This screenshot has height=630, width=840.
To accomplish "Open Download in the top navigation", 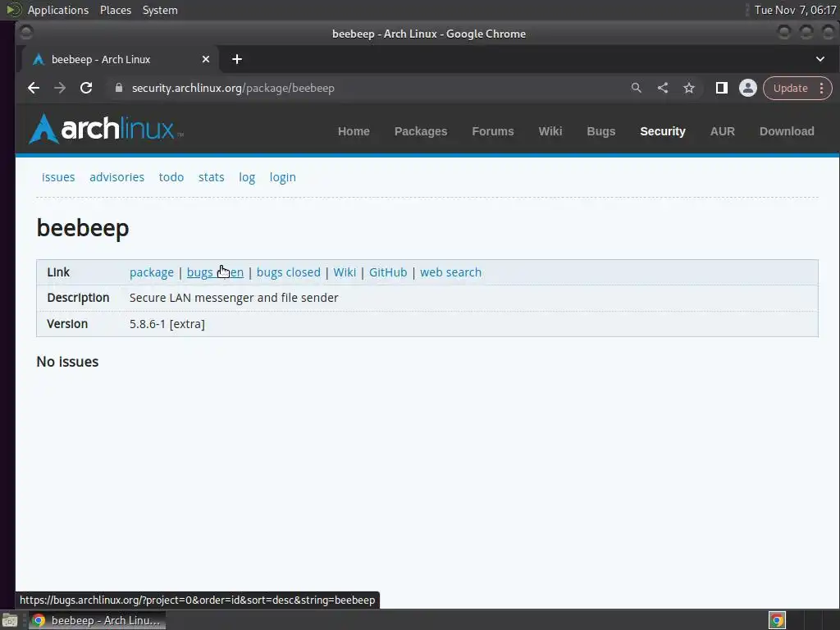I will click(787, 131).
